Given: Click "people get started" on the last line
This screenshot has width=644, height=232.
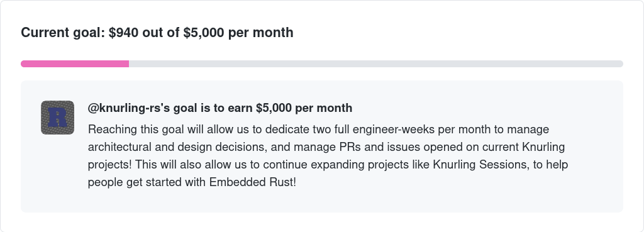Looking at the screenshot, I should [x=135, y=182].
